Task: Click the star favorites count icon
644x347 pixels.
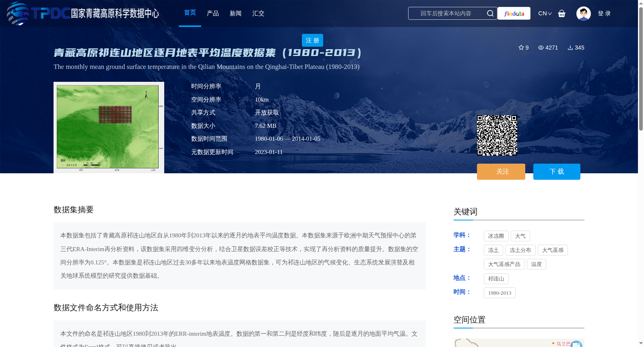Action: tap(521, 48)
